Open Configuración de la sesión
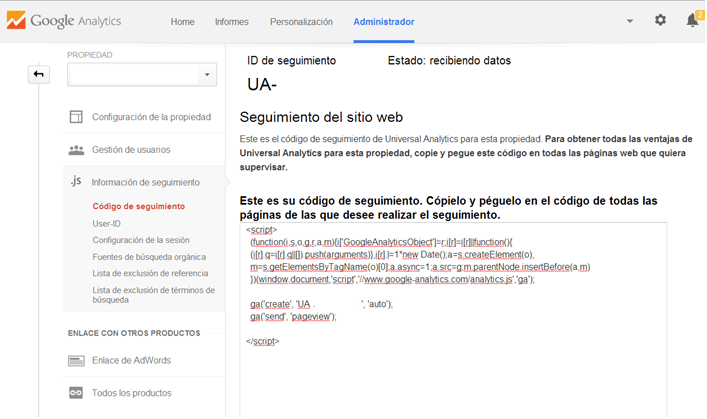 pos(141,240)
